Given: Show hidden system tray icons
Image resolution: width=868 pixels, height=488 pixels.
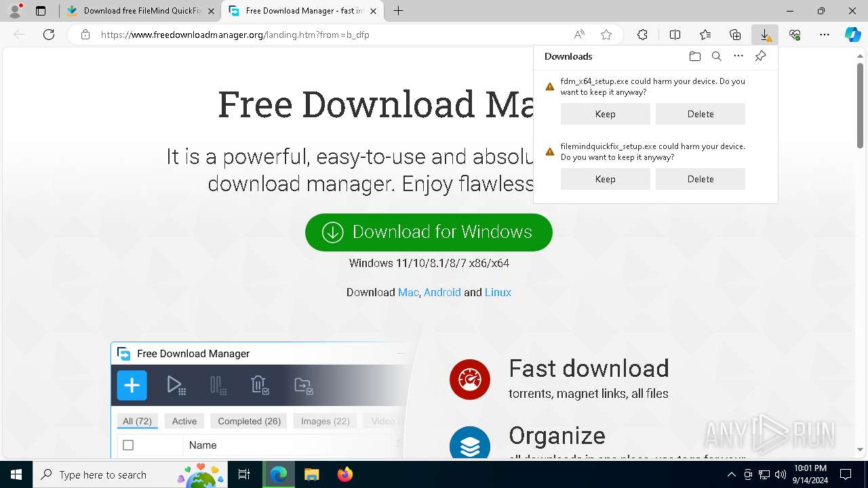Looking at the screenshot, I should click(x=731, y=474).
